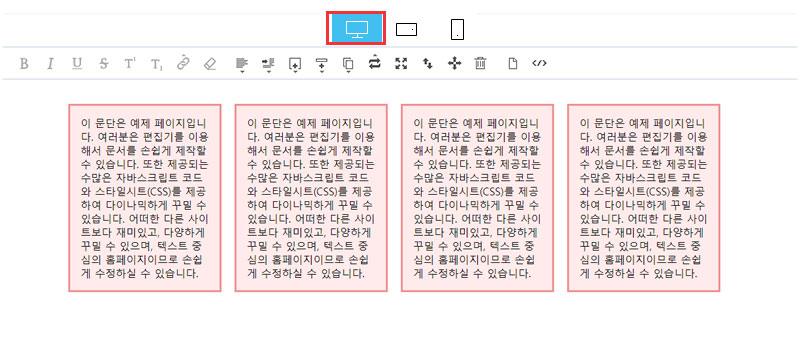Open the HTML code view
Image resolution: width=800 pixels, height=361 pixels.
pyautogui.click(x=539, y=63)
